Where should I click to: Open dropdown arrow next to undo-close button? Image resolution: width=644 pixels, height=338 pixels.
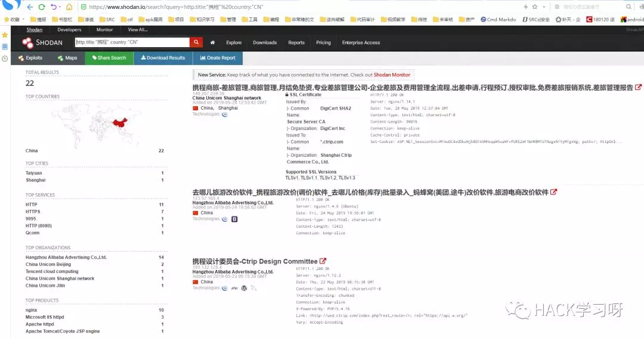pos(60,7)
